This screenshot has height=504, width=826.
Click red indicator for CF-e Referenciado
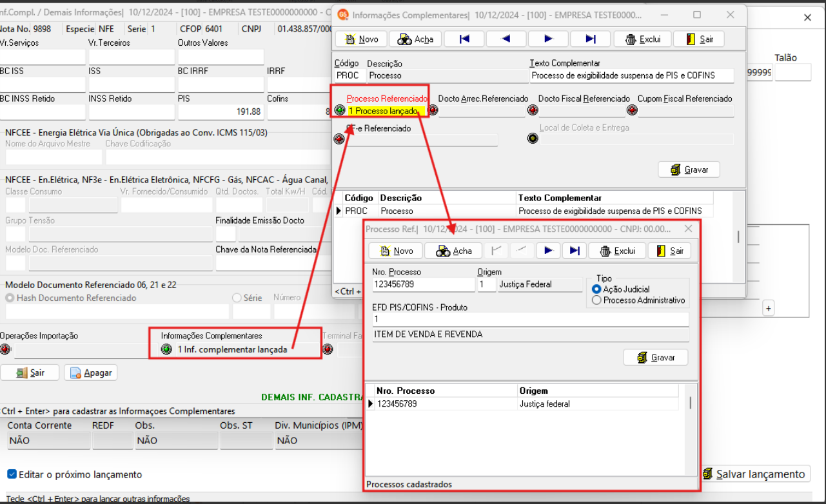[340, 138]
